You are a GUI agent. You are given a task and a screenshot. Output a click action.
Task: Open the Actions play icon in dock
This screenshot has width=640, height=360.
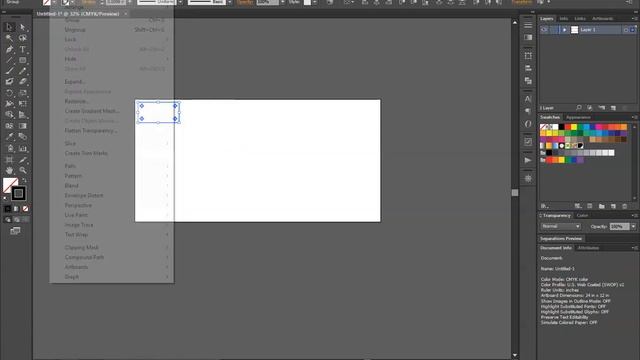pos(528,160)
